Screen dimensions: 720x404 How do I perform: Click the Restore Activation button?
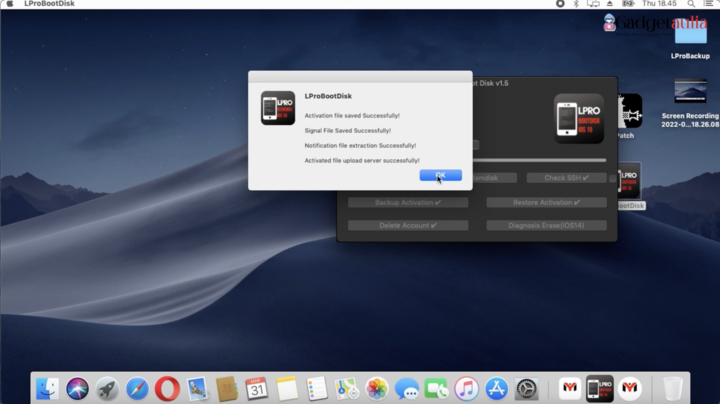click(x=546, y=202)
